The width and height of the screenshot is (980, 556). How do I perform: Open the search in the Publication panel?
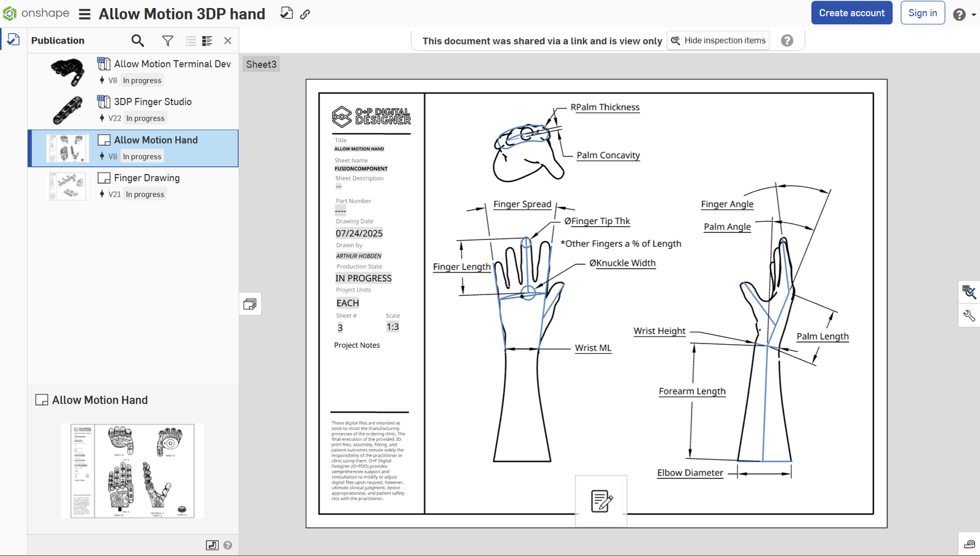(x=137, y=40)
